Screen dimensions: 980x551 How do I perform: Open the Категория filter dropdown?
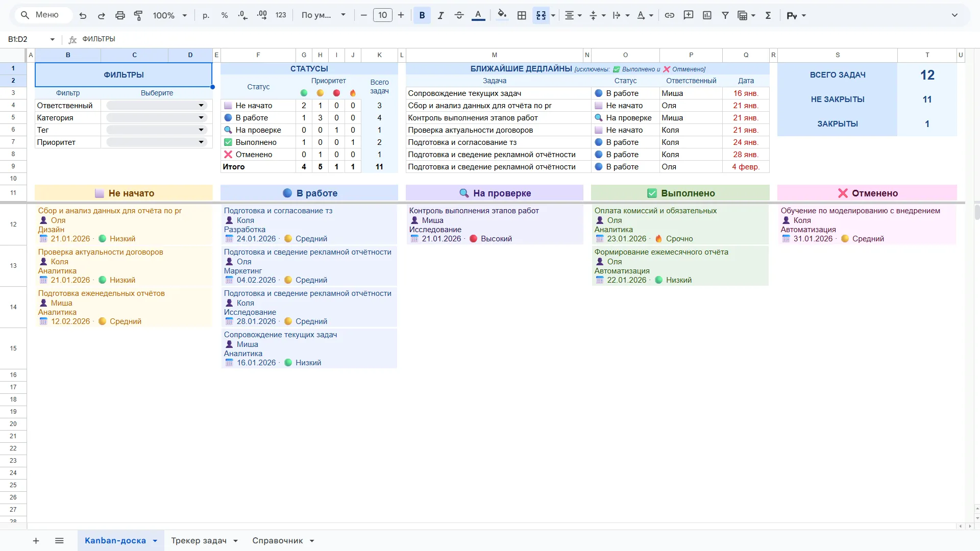tap(156, 118)
